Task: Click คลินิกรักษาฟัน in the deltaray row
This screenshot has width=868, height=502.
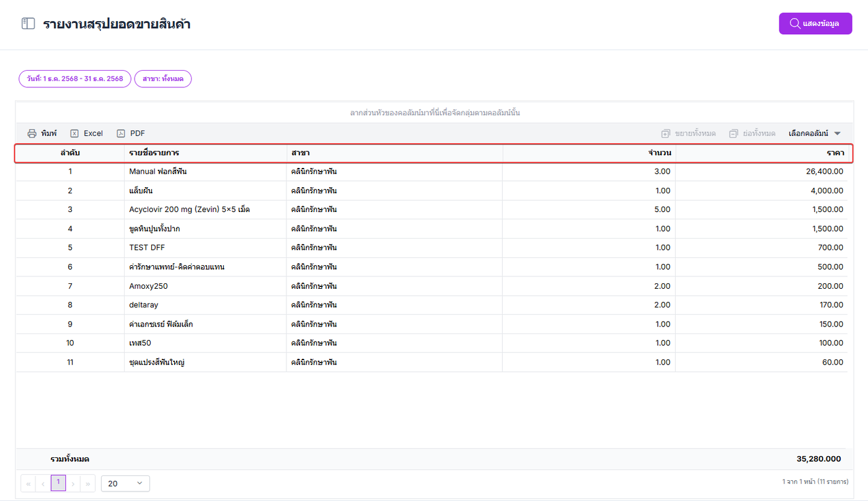Action: pos(314,305)
